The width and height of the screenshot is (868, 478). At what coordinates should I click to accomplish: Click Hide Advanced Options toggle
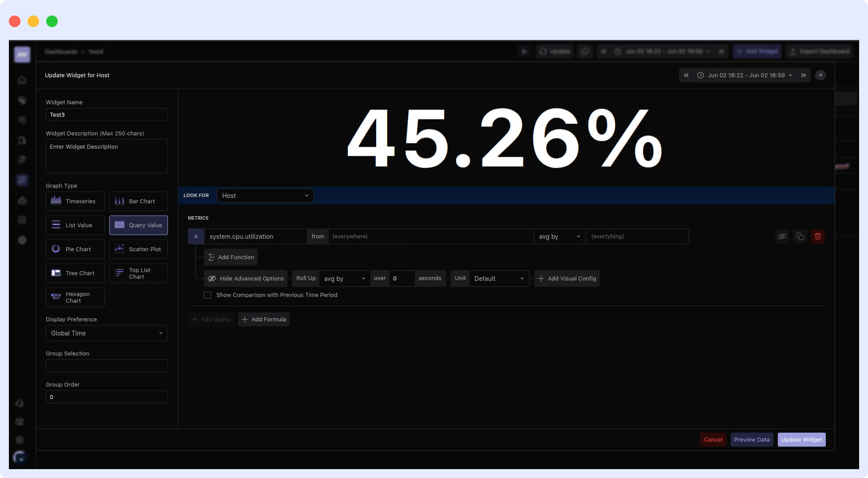click(x=246, y=279)
